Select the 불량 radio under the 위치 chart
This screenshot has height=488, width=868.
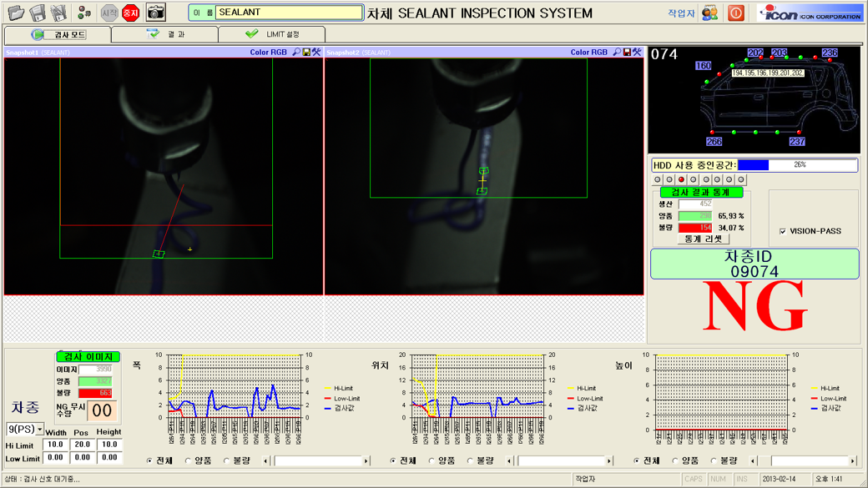point(471,460)
